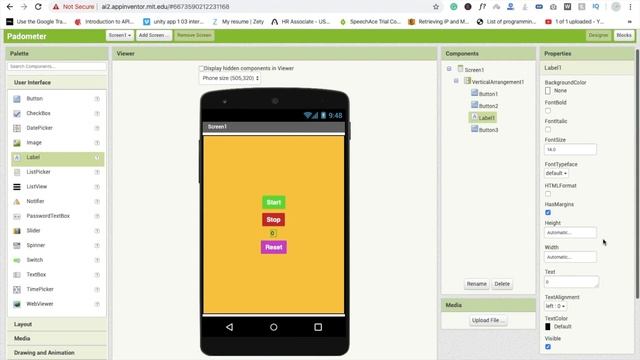Select the TextBox palette icon
The width and height of the screenshot is (640, 360).
pyautogui.click(x=17, y=275)
